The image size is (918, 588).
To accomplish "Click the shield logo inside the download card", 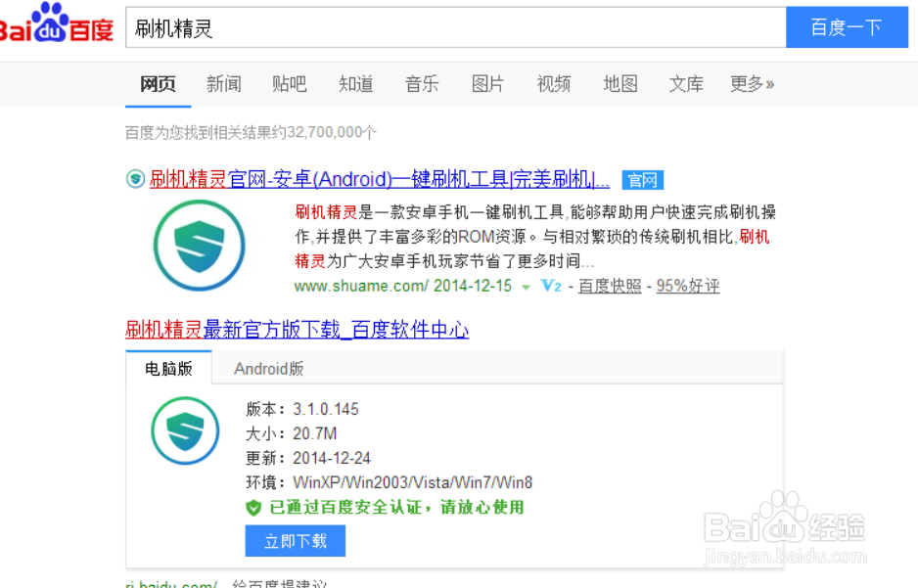I will [x=184, y=431].
